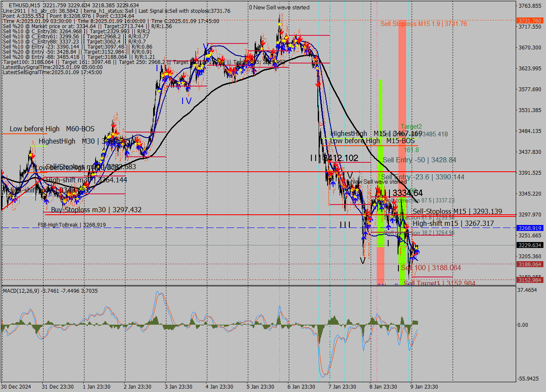
Task: Select the '5 Jan 23:30' date label
Action: [261, 387]
